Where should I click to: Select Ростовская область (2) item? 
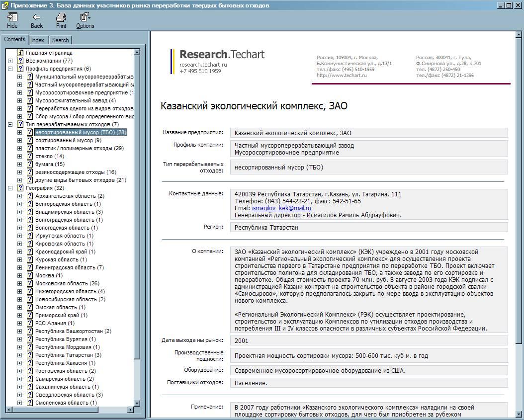66,371
